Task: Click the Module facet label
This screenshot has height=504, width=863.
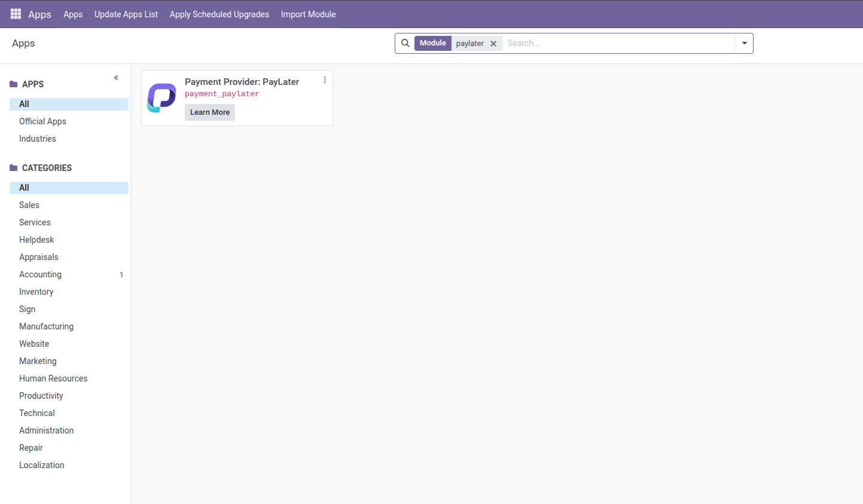Action: [x=433, y=43]
